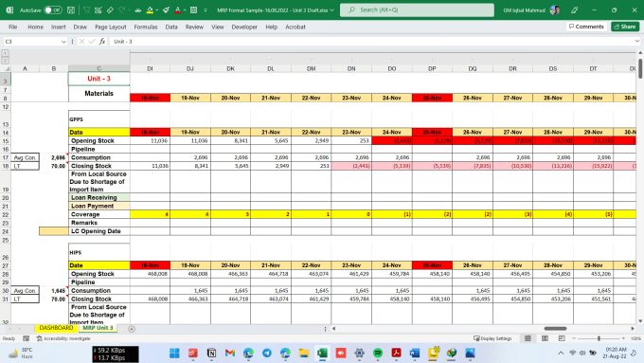This screenshot has height=363, width=644.
Task: Click the horizontal scroll right arrow
Action: (633, 329)
